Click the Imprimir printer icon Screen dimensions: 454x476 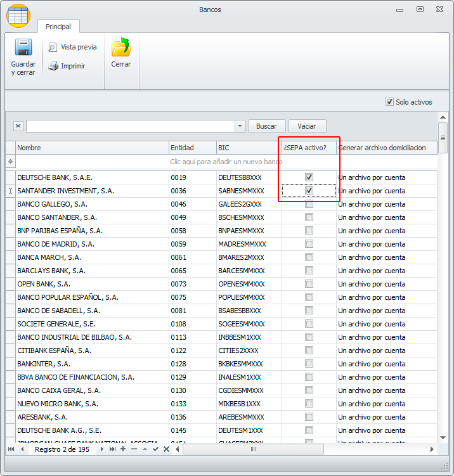click(54, 66)
